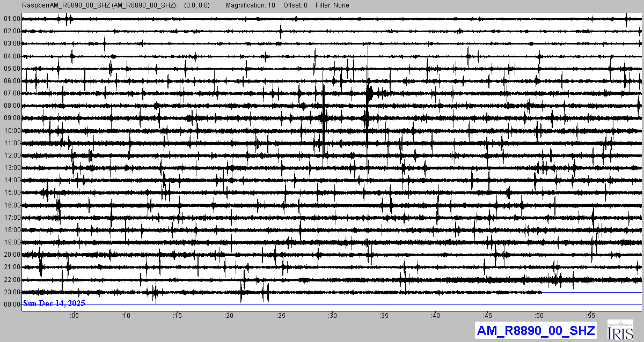Image resolution: width=644 pixels, height=342 pixels.
Task: Click the Filter: None header text
Action: (332, 5)
